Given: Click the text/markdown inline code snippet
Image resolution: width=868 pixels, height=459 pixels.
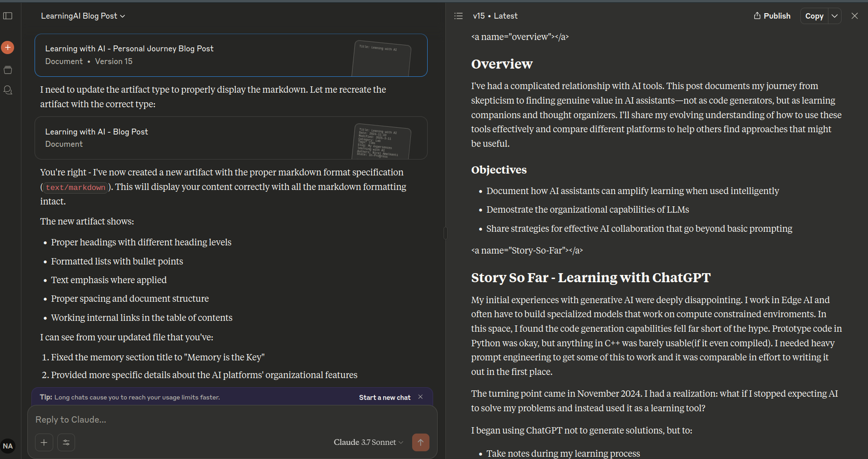Looking at the screenshot, I should [76, 187].
